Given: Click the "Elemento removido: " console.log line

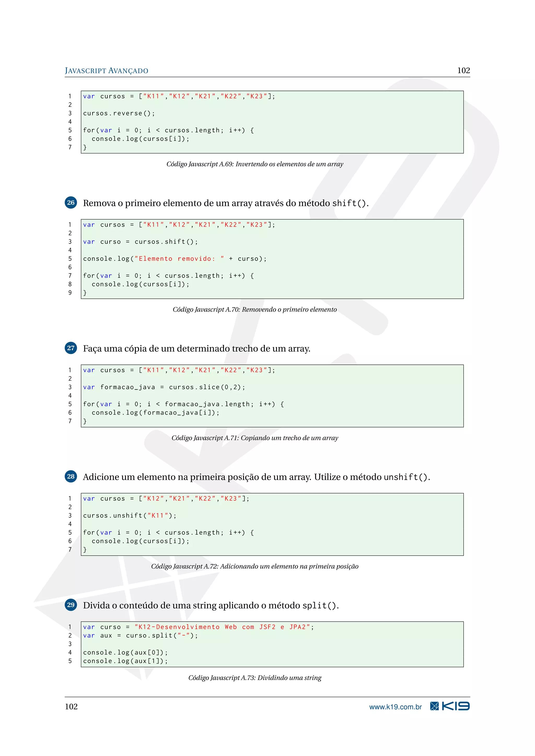Looking at the screenshot, I should point(175,259).
